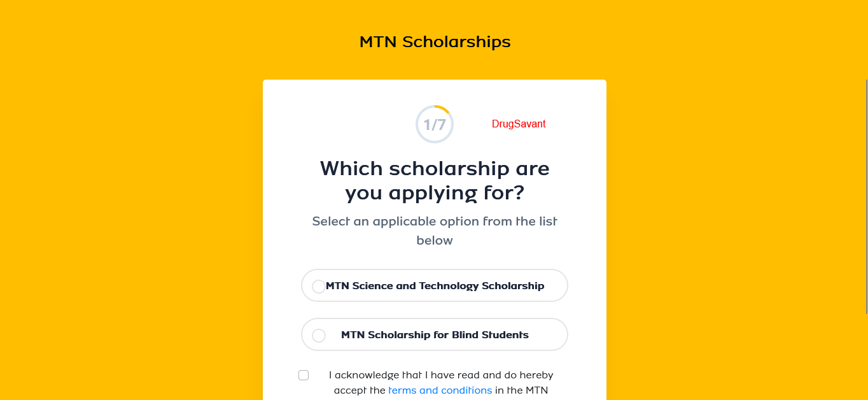Click the Blind Students scholarship pill button
This screenshot has width=868, height=400.
pyautogui.click(x=435, y=334)
